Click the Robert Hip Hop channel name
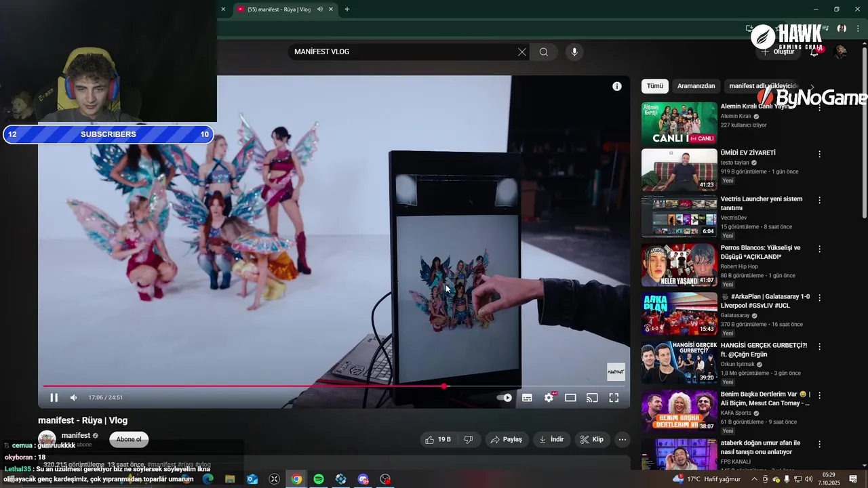This screenshot has height=488, width=868. click(x=739, y=267)
